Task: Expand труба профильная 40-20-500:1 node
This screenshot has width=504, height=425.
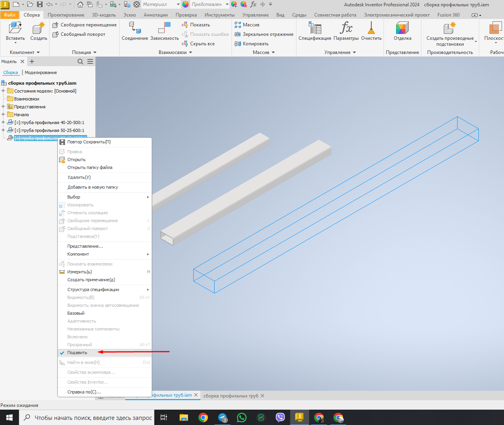Action: (3, 122)
